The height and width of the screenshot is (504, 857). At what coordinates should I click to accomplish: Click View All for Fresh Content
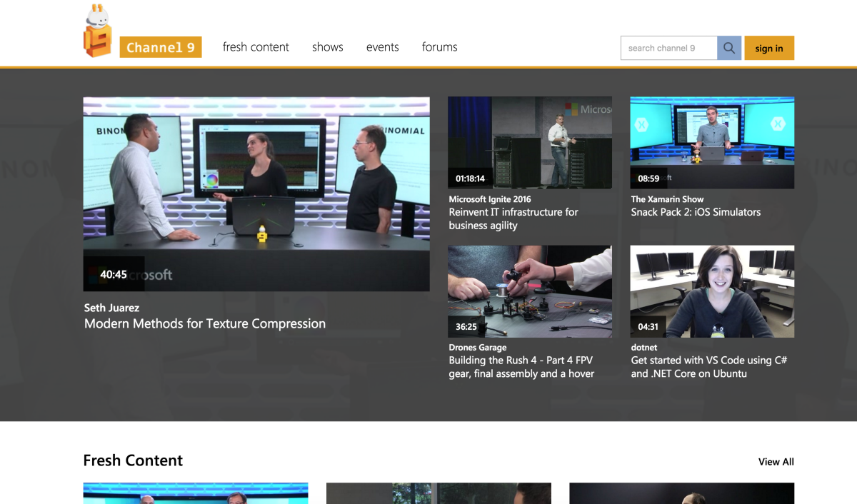point(776,462)
